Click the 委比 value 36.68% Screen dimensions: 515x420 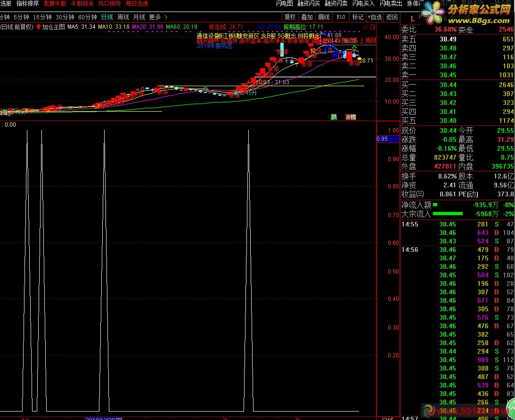point(446,30)
